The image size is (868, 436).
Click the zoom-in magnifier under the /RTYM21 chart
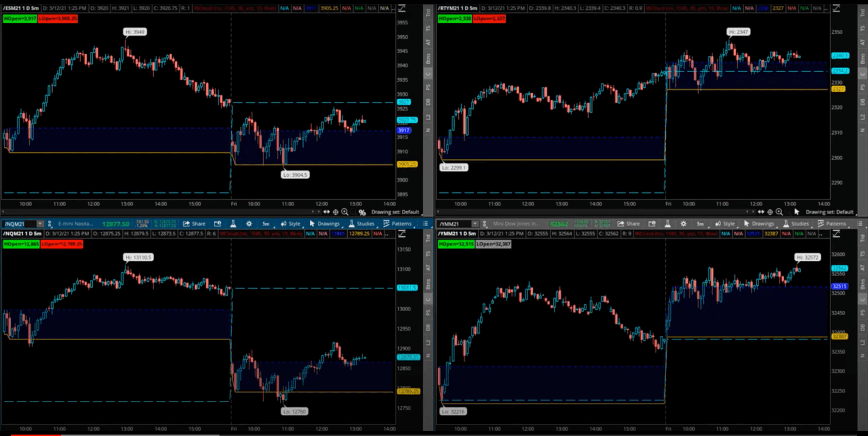coord(779,212)
